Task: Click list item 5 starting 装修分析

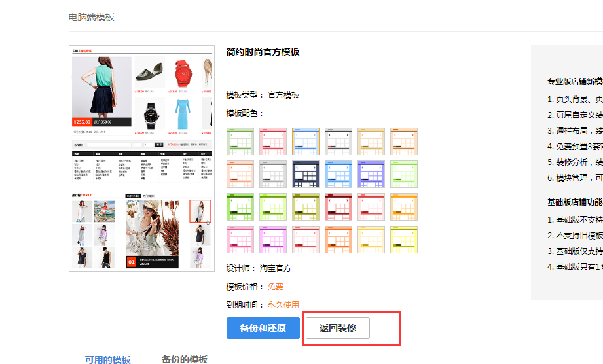Action: (575, 162)
